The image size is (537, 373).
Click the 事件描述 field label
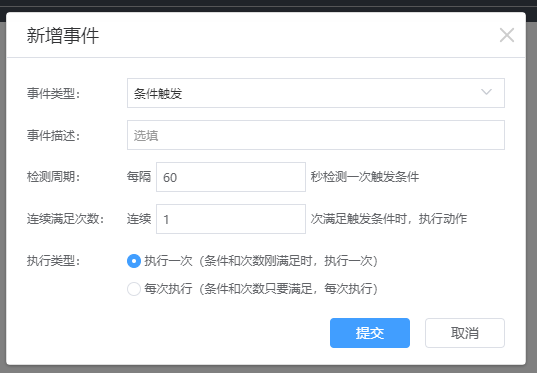[x=53, y=135]
